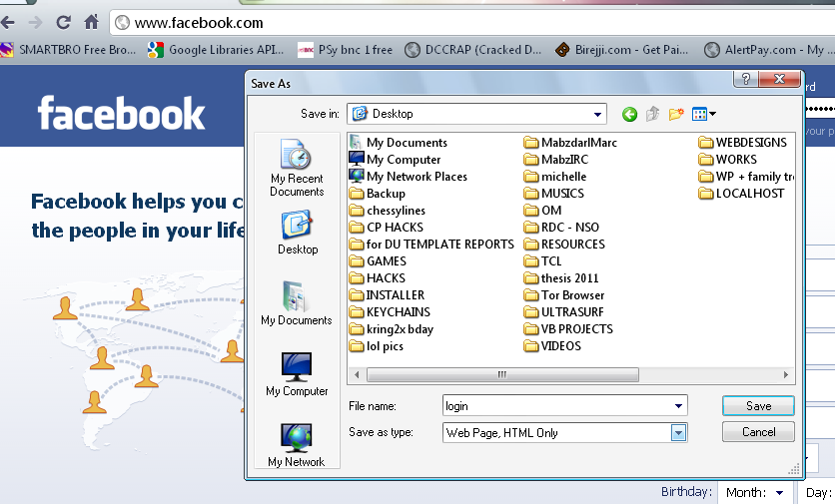Click the browser forward arrow
Viewport: 835px width, 504px height.
tap(35, 22)
